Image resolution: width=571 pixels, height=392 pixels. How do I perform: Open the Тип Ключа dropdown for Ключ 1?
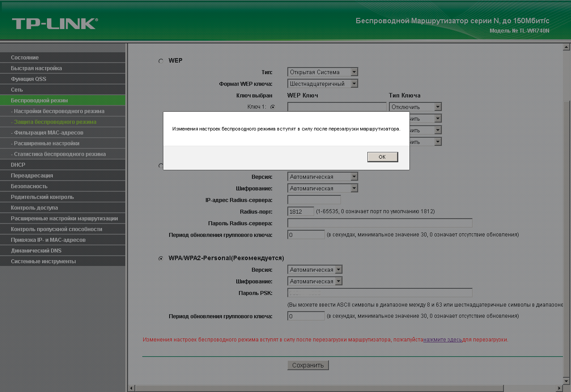[x=415, y=107]
